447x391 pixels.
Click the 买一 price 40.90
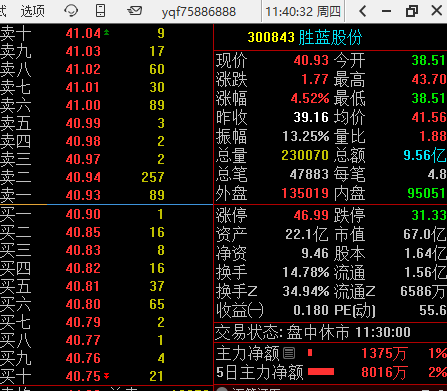point(83,214)
